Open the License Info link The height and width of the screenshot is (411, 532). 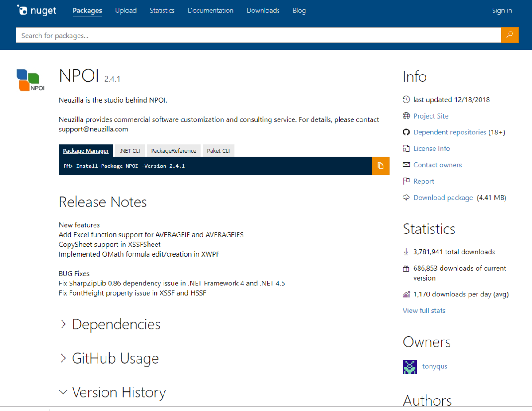(x=432, y=149)
